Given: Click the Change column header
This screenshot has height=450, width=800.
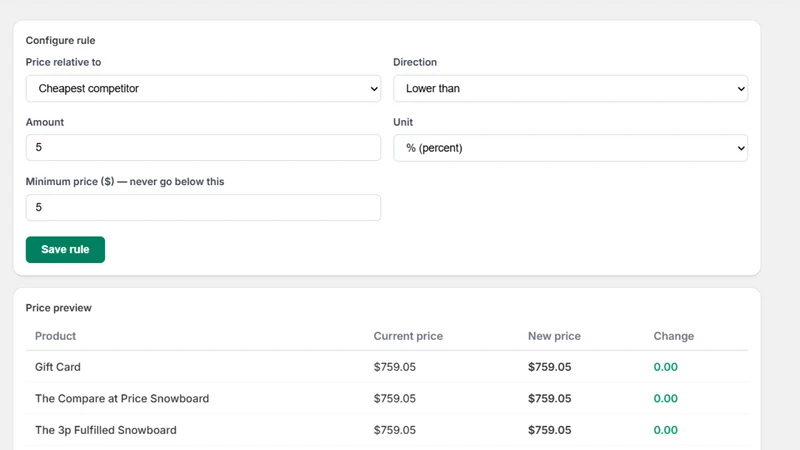Looking at the screenshot, I should 673,336.
